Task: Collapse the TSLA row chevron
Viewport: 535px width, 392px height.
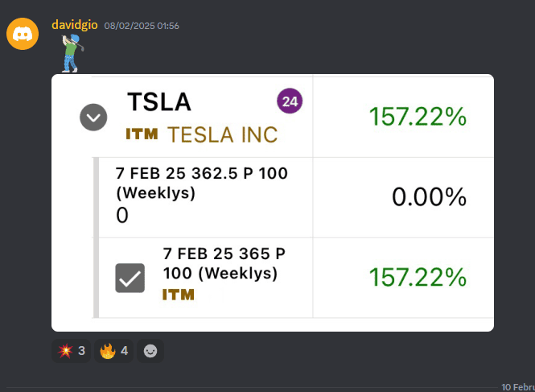Action: [x=93, y=118]
